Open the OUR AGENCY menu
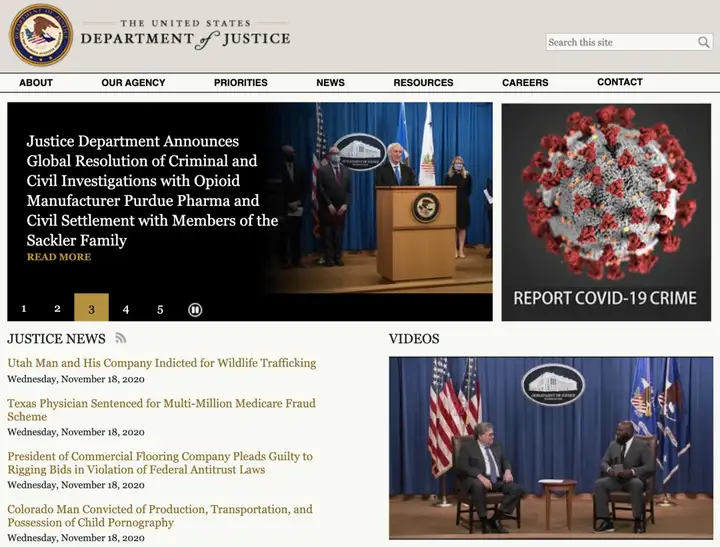The width and height of the screenshot is (720, 547). [133, 83]
